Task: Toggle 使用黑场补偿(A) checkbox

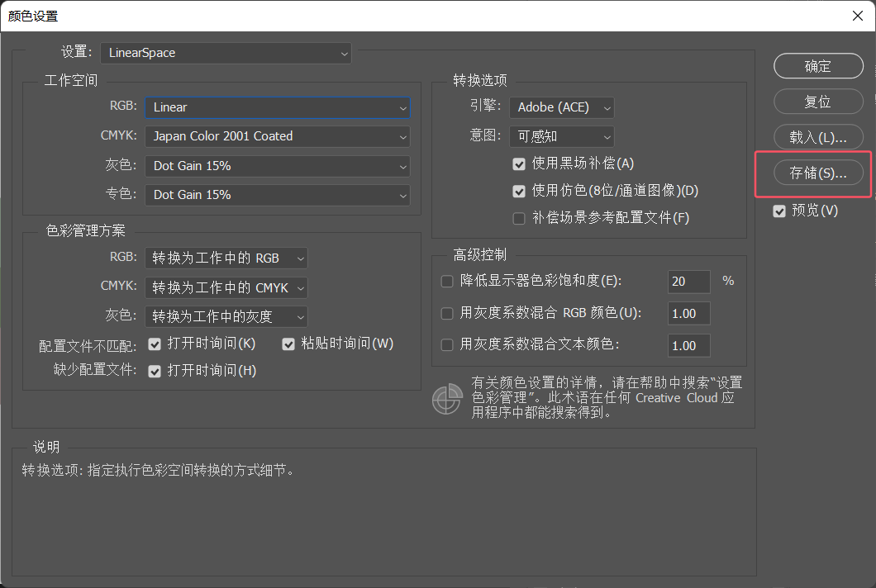Action: point(519,164)
